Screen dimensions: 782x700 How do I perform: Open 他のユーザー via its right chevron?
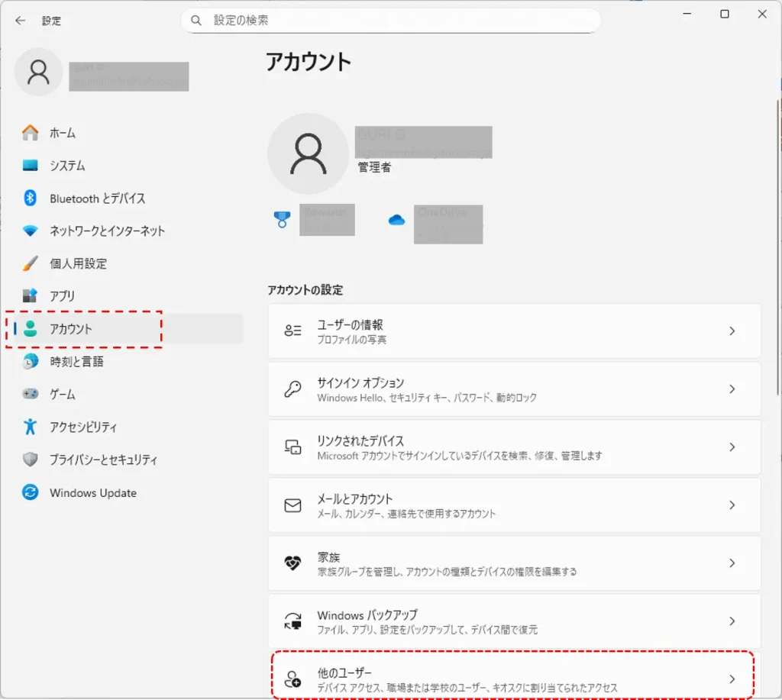point(732,679)
